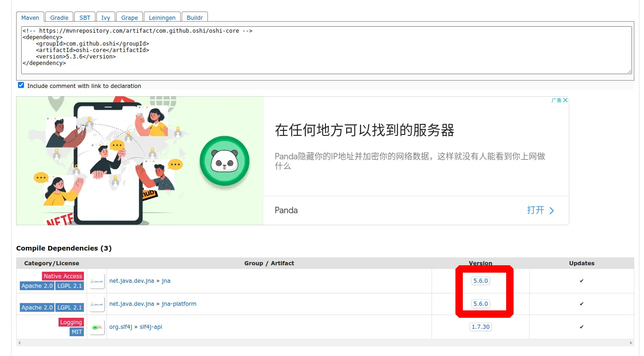This screenshot has width=644, height=356.
Task: Click the updates checkmark in slf4j-api row
Action: pos(582,327)
